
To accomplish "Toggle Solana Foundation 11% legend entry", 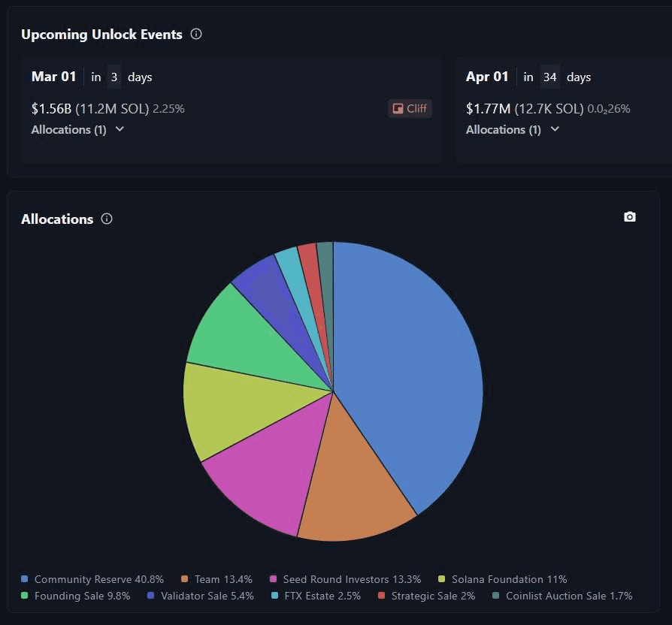I will click(503, 579).
